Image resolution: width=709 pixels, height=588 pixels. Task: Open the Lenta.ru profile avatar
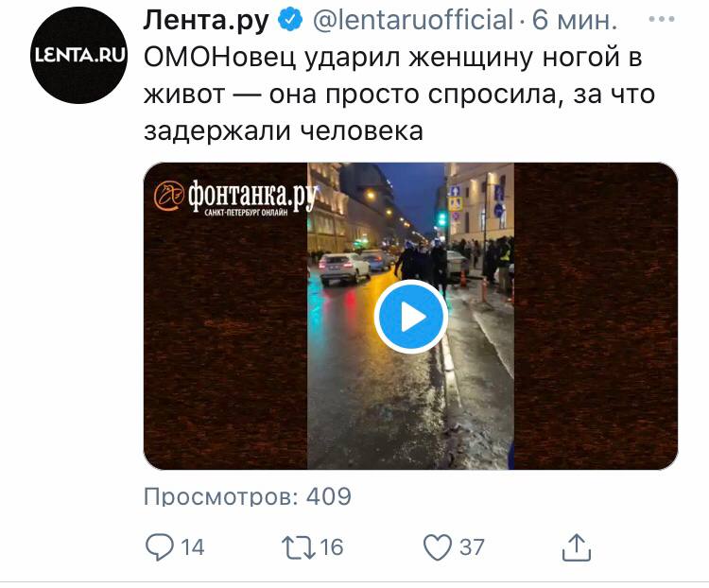[x=78, y=55]
